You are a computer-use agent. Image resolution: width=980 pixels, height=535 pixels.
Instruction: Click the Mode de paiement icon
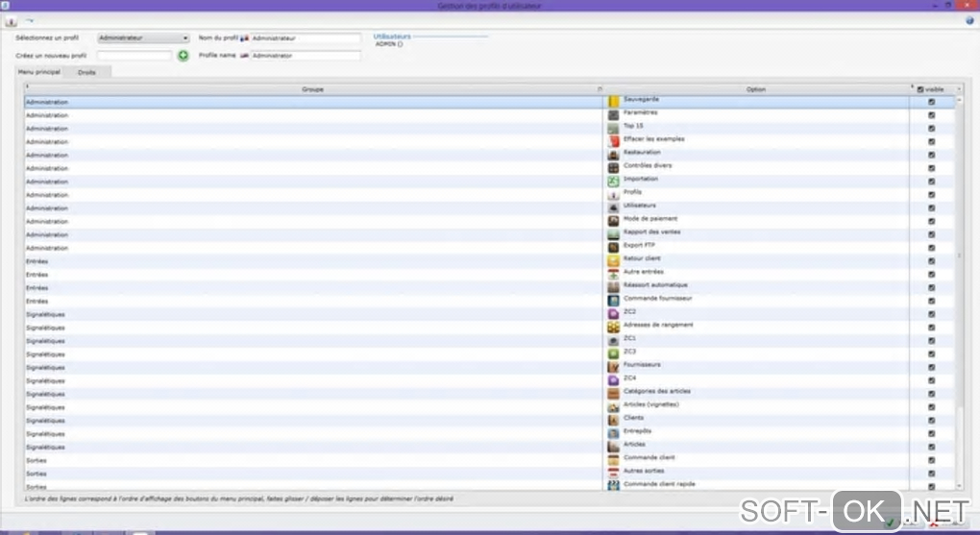[613, 221]
